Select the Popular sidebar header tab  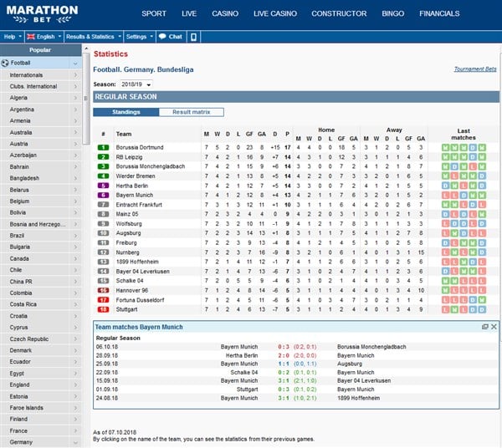pyautogui.click(x=40, y=50)
